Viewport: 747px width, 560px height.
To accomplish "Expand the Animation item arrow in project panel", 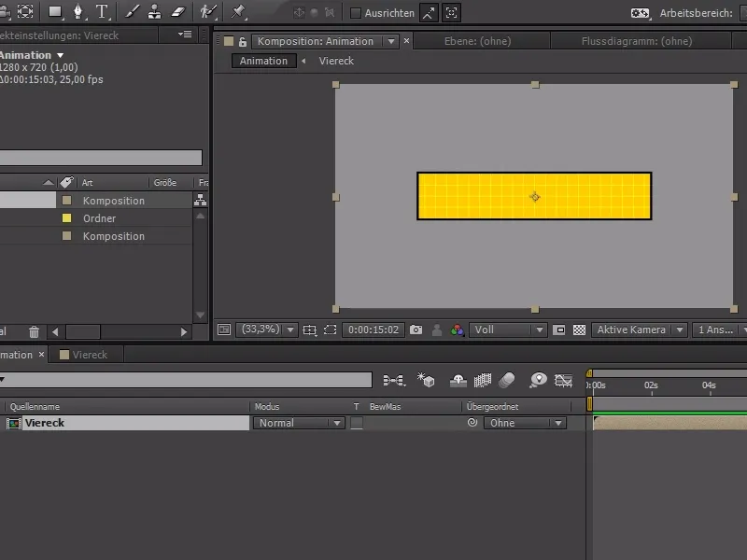I will click(60, 55).
